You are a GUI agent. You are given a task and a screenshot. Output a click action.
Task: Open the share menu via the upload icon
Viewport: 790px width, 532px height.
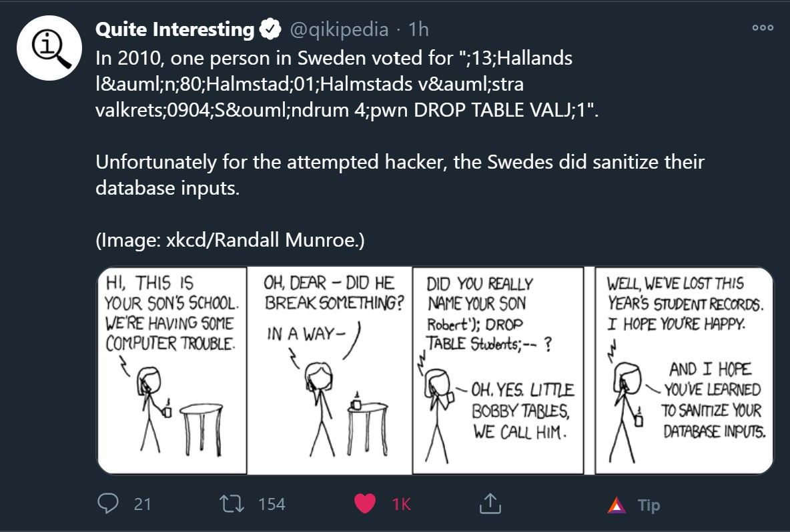(490, 505)
